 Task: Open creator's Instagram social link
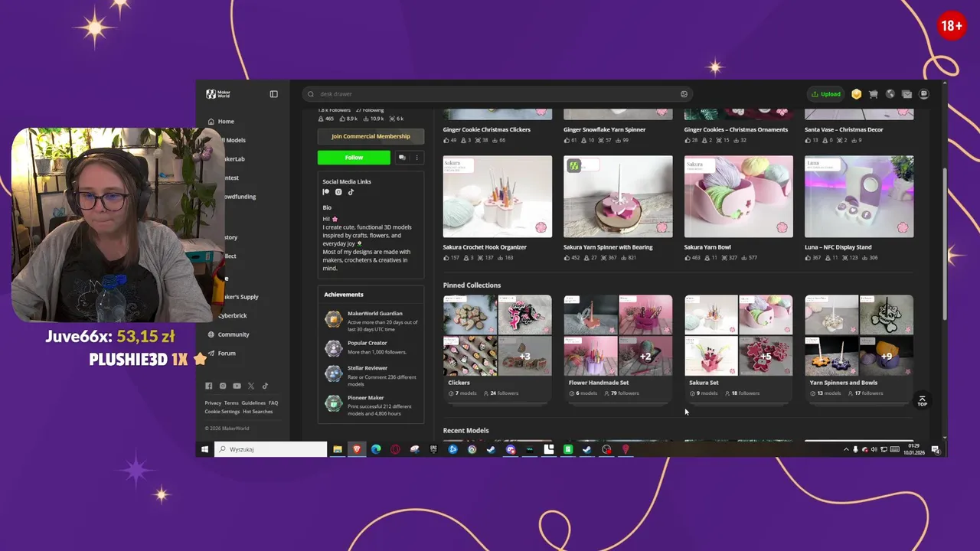[x=338, y=192]
